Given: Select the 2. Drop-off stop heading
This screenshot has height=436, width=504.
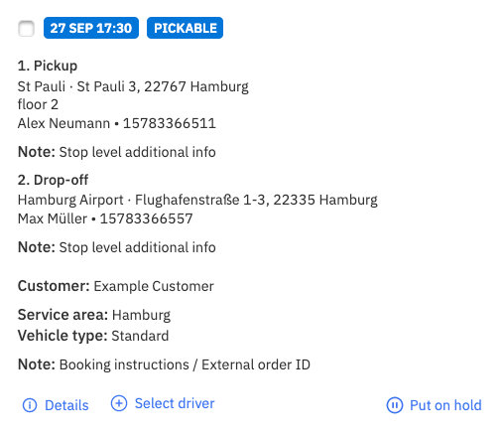Looking at the screenshot, I should 53,180.
